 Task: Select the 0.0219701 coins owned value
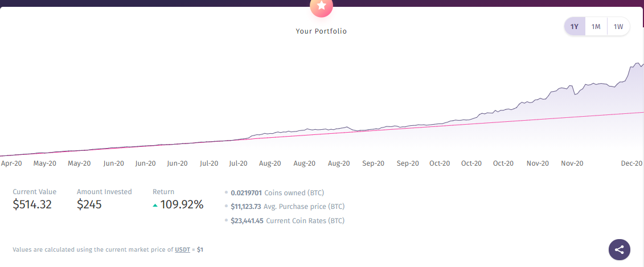(246, 193)
